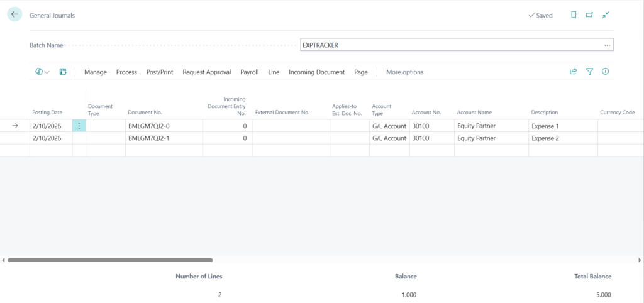
Task: Open the Batch Name lookup ellipsis
Action: pyautogui.click(x=607, y=45)
